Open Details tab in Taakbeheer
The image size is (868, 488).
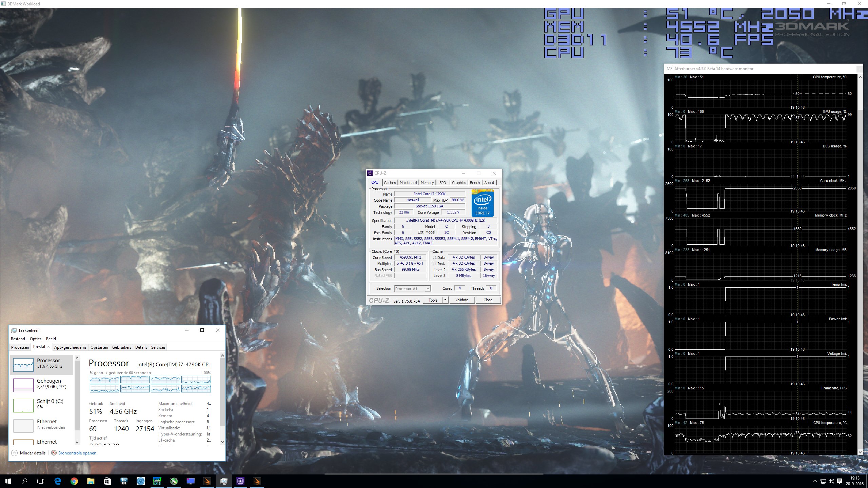point(141,347)
